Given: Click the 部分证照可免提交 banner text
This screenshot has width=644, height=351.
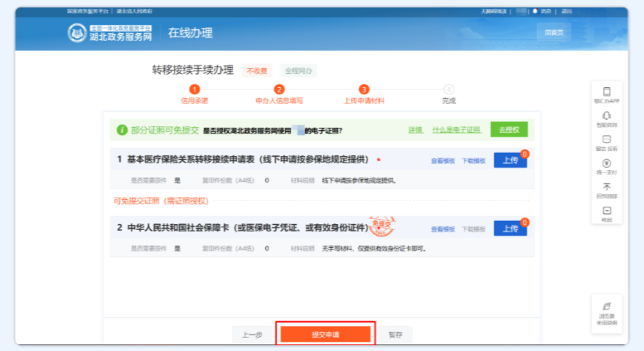Looking at the screenshot, I should click(x=165, y=130).
